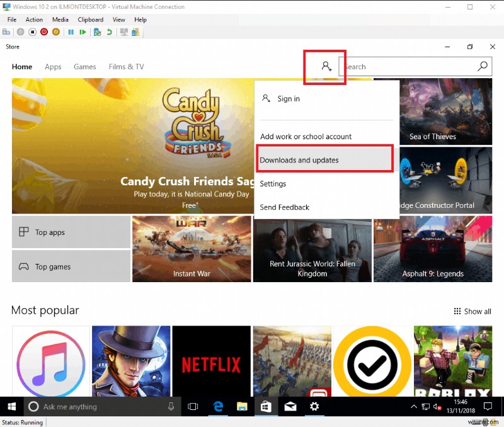Switch to the Games tab
The width and height of the screenshot is (504, 427).
[84, 66]
